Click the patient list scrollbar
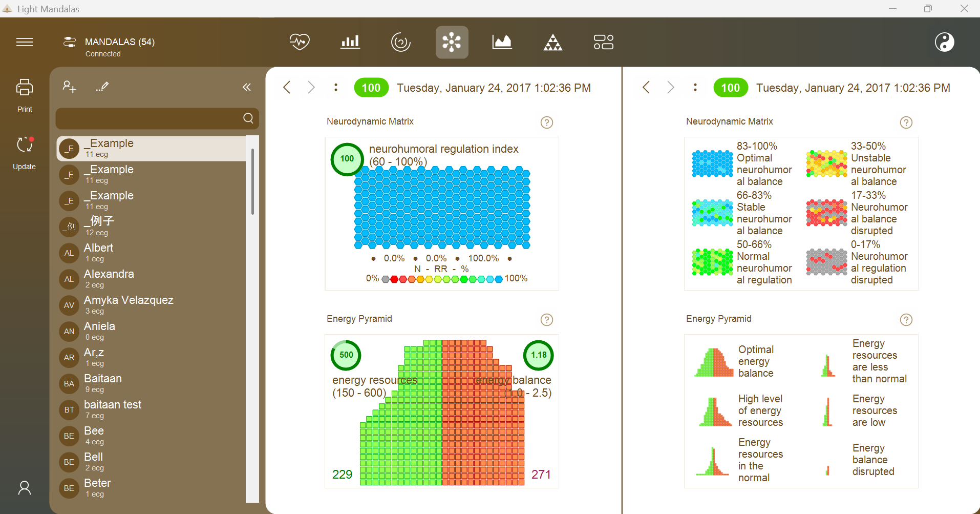Screen dimensions: 980x514 coord(252,181)
